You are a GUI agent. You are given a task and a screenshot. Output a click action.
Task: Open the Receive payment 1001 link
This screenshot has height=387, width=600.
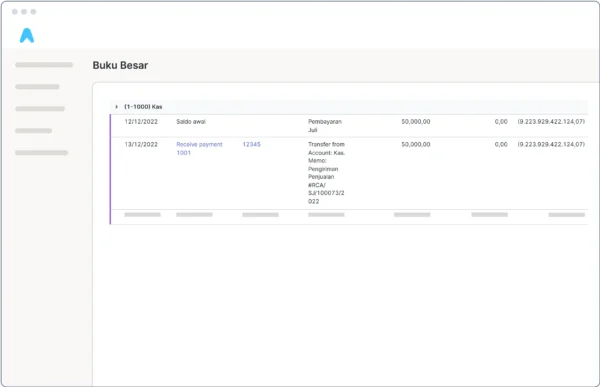tap(199, 149)
